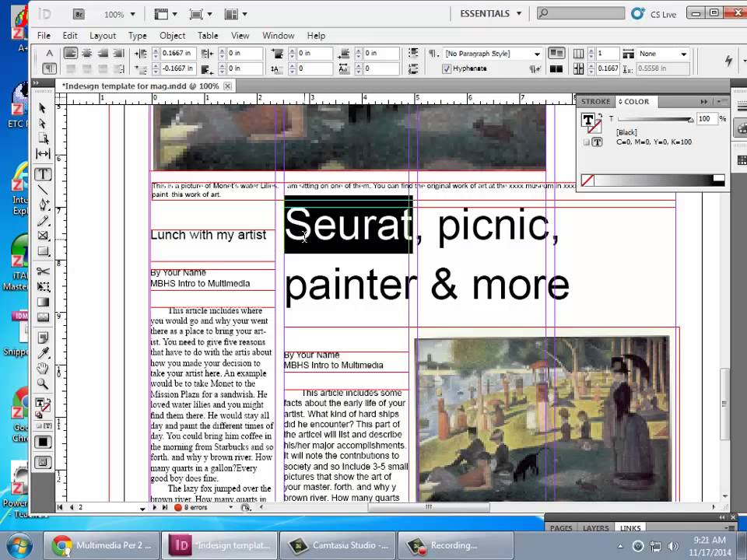Switch to the LAYERS panel tab

coord(595,527)
